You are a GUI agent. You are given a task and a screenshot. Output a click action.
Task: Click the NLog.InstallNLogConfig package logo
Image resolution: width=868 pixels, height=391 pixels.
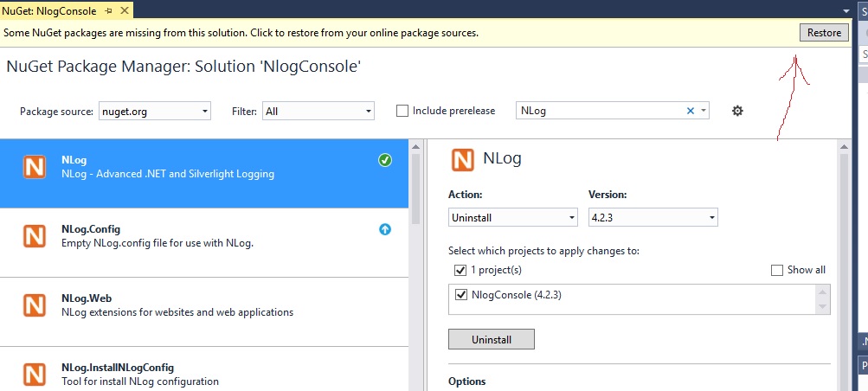coord(35,374)
